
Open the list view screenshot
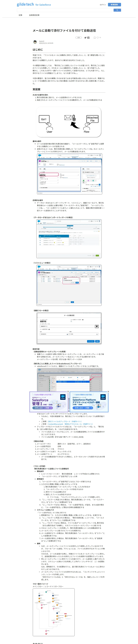click(x=69, y=285)
